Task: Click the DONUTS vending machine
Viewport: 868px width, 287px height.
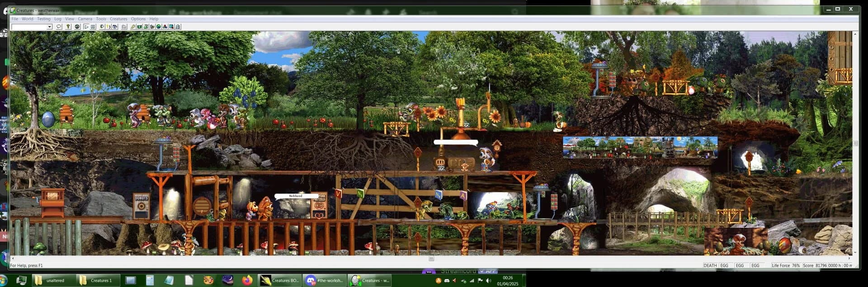Action: [x=142, y=206]
